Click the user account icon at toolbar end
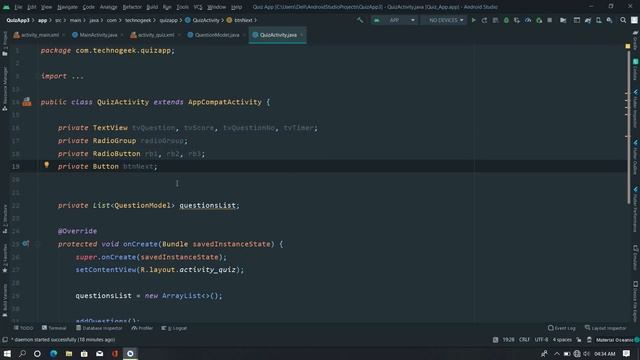Viewport: 640px width, 360px height. [634, 20]
